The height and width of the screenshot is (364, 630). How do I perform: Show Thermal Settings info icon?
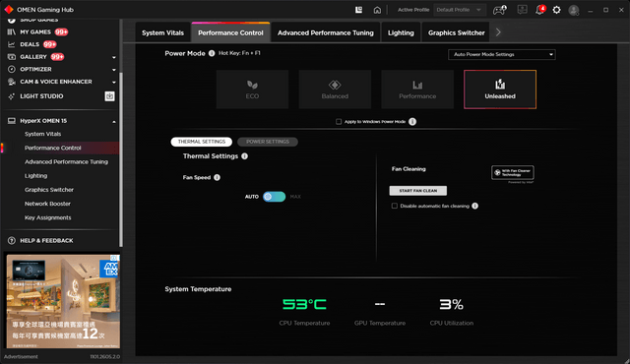(245, 156)
